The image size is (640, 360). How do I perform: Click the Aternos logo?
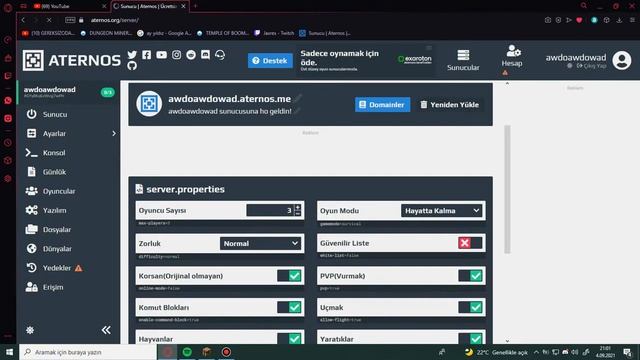(71, 60)
